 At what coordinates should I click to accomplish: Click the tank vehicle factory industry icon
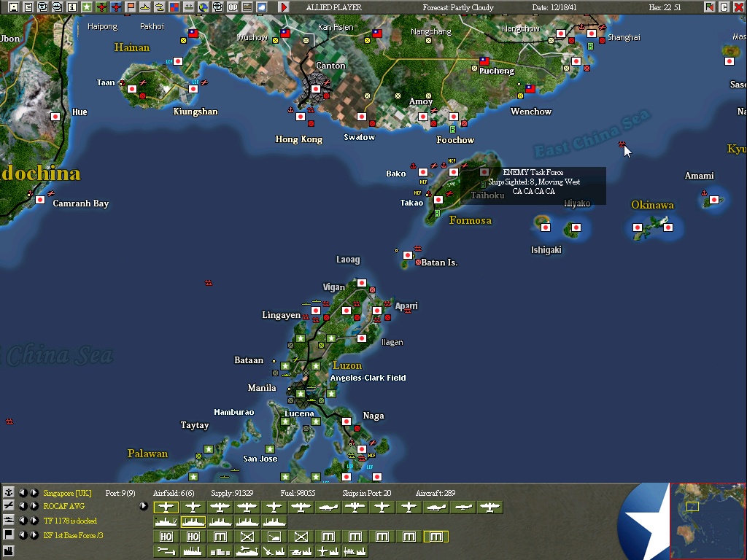coord(301,551)
